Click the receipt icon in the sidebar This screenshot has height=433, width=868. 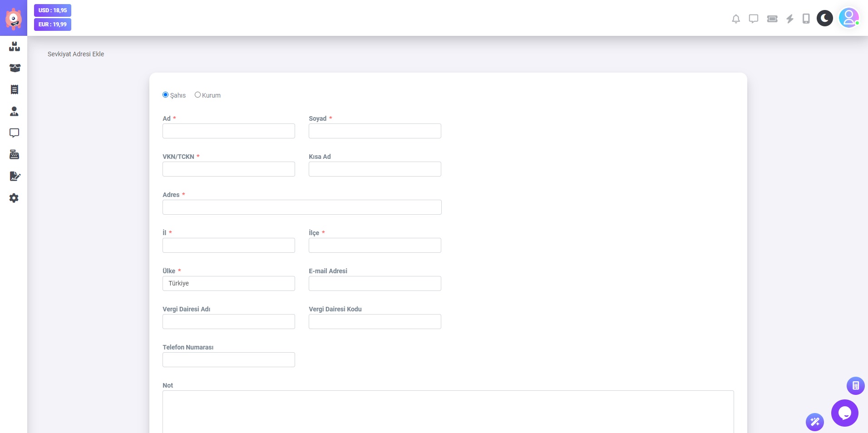coord(15,90)
